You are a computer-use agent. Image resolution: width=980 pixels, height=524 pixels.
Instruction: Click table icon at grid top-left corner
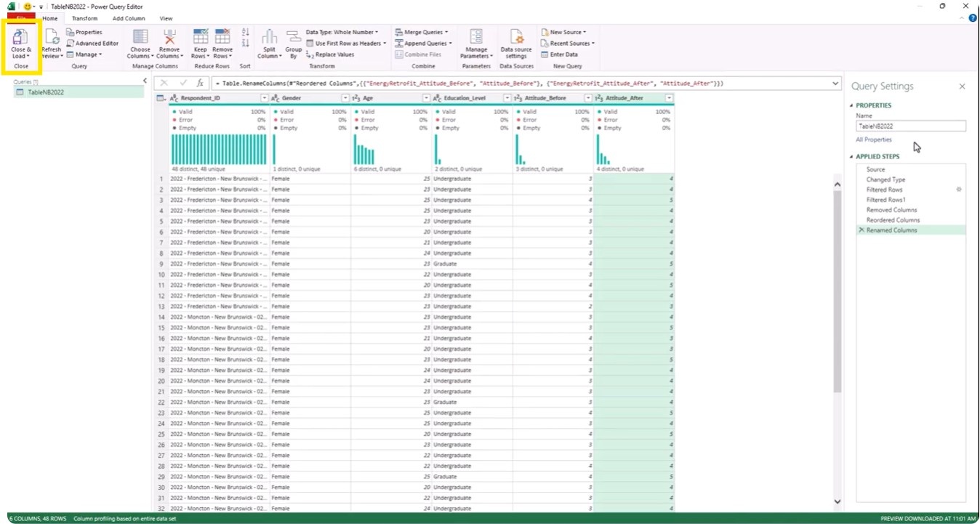coord(161,98)
